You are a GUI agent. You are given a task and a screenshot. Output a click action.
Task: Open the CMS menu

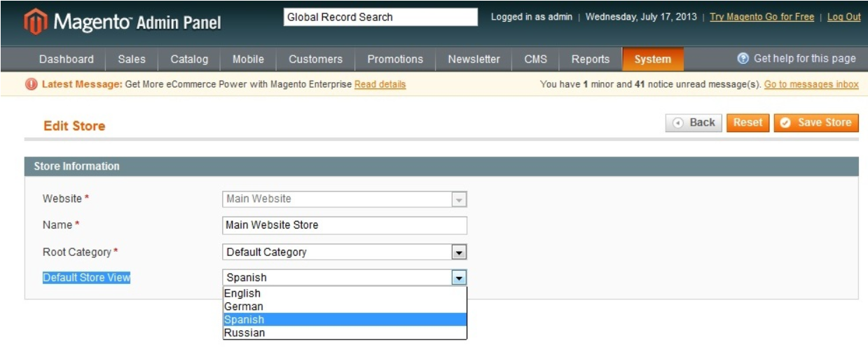(536, 60)
